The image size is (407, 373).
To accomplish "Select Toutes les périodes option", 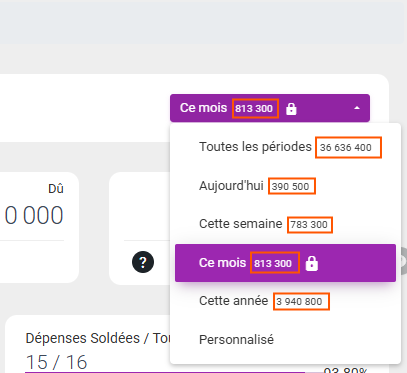I will tap(285, 147).
